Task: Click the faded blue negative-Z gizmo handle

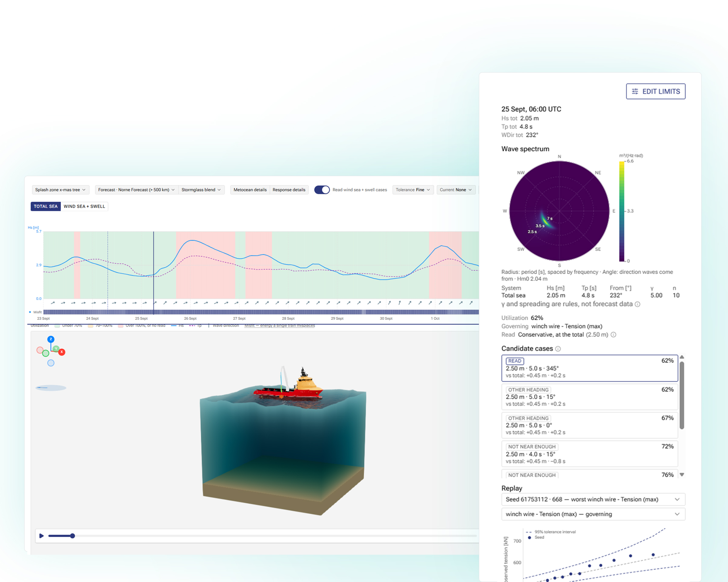Action: click(x=51, y=363)
